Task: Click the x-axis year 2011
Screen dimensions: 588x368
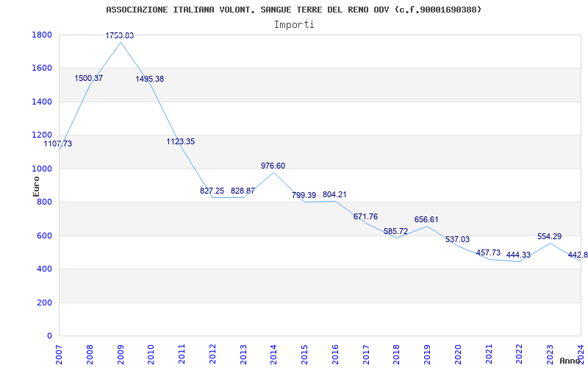Action: [x=182, y=355]
